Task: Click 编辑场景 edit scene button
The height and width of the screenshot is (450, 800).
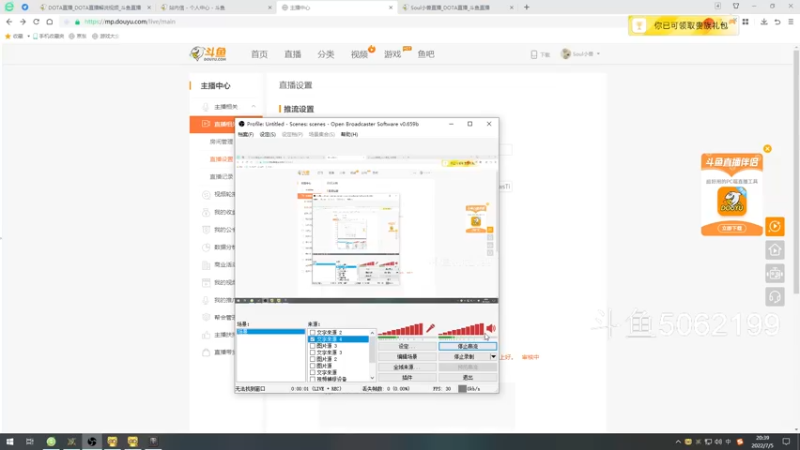Action: [407, 357]
